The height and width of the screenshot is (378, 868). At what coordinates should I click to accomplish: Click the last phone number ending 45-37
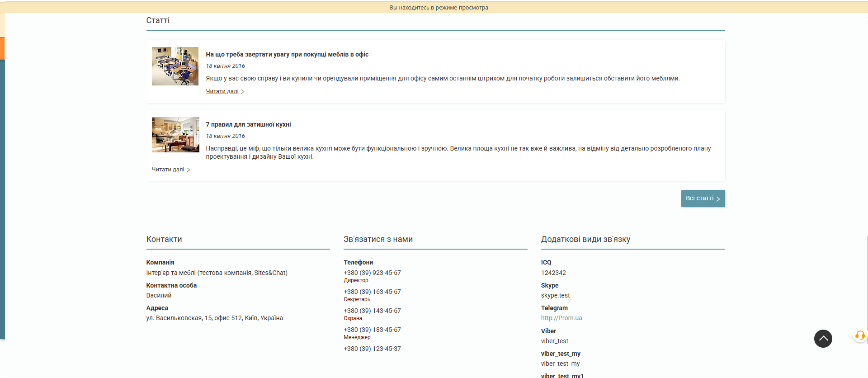tap(372, 349)
